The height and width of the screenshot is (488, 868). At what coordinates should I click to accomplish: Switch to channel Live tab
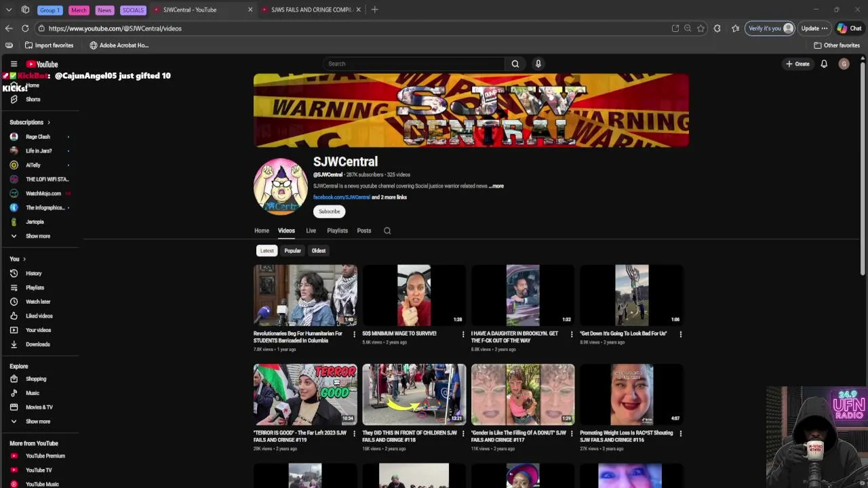(311, 230)
